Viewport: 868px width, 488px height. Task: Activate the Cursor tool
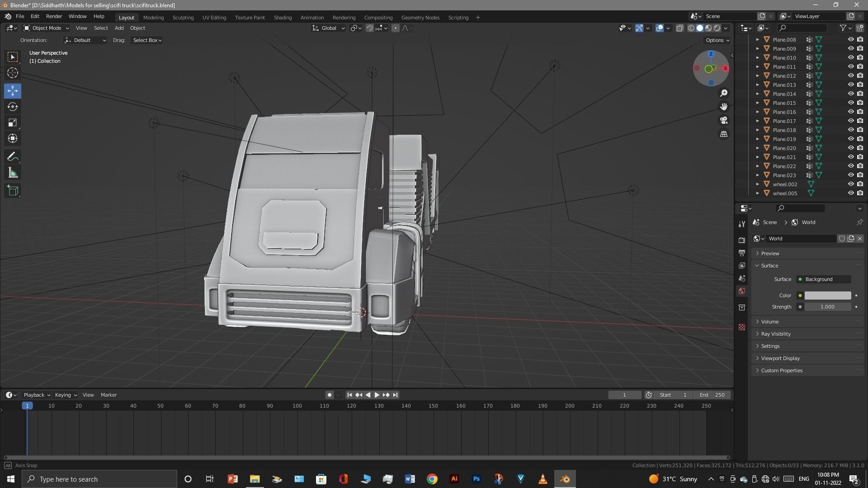(x=13, y=73)
